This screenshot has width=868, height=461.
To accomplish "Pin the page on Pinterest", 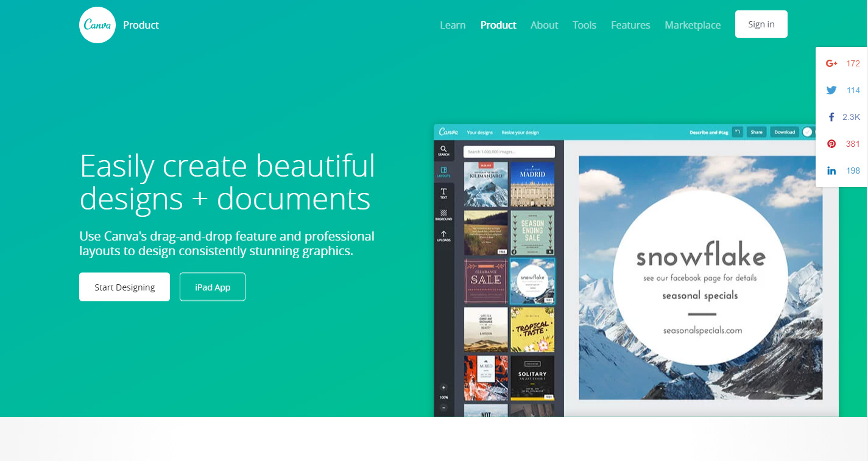I will click(831, 144).
